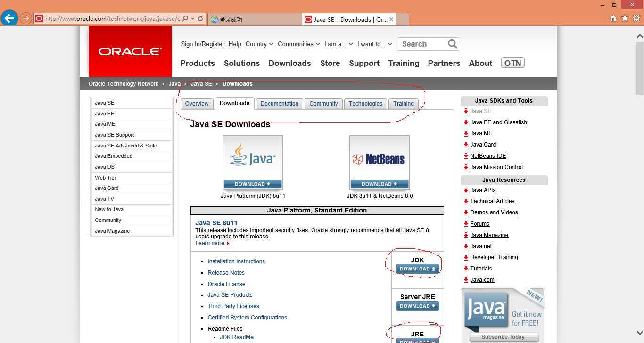Click Oracle Technology Network breadcrumb
This screenshot has width=644, height=343.
(124, 84)
